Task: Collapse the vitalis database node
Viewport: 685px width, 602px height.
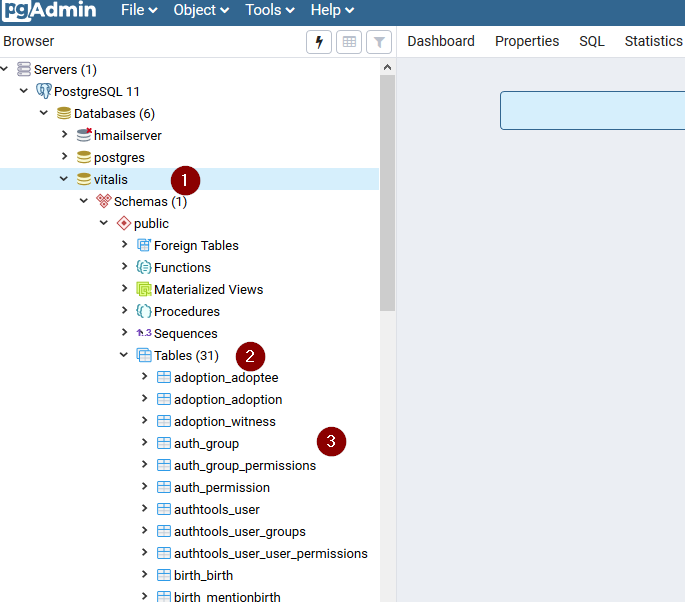Action: 64,179
